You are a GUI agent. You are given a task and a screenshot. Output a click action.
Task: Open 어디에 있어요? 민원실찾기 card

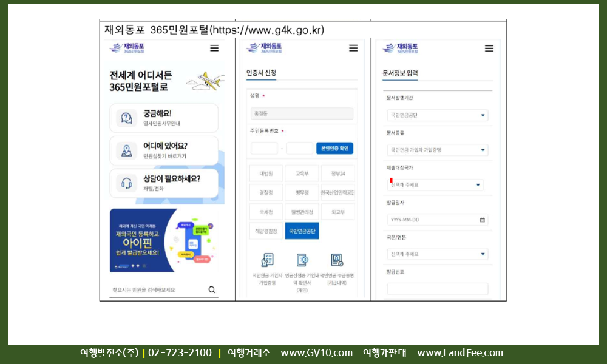coord(164,150)
